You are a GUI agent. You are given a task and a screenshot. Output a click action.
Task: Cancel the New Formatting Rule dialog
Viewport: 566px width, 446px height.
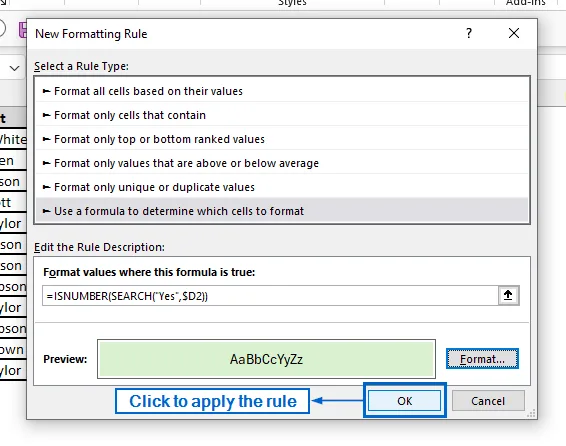[x=488, y=401]
